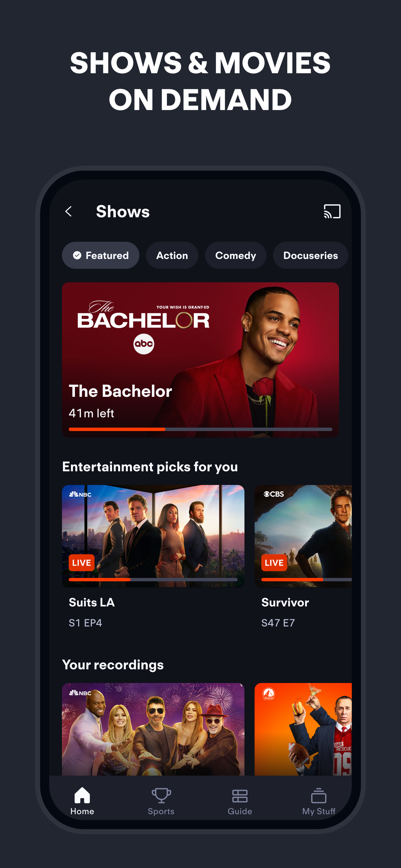Open the Bar Rescue recording thumbnail
401x868 pixels.
[x=303, y=729]
